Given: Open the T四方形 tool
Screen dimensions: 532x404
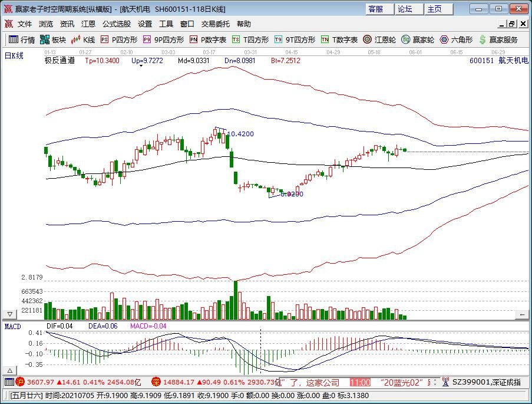Looking at the screenshot, I should tap(250, 40).
